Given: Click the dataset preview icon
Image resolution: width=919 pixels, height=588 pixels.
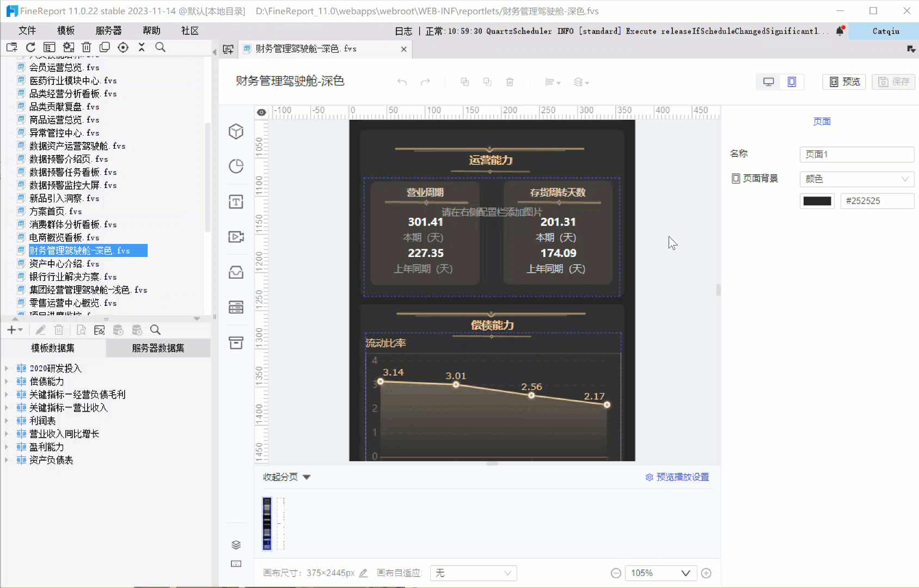Looking at the screenshot, I should pos(81,330).
